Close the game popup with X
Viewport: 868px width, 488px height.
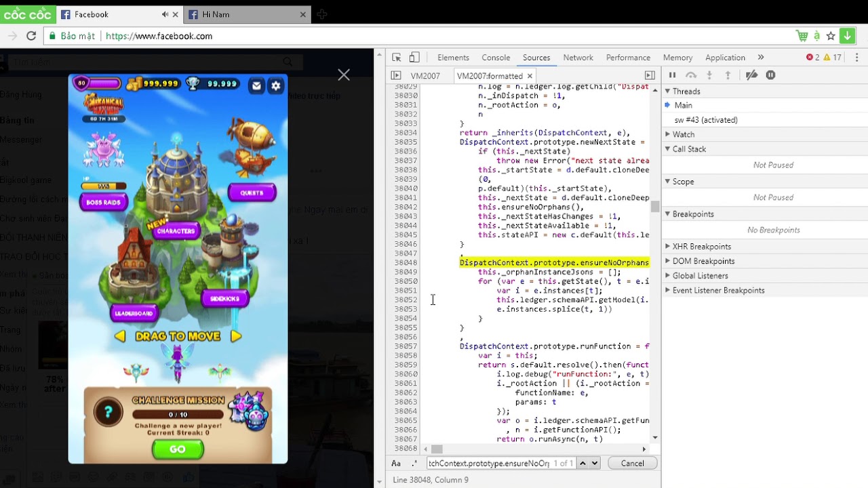pyautogui.click(x=344, y=75)
